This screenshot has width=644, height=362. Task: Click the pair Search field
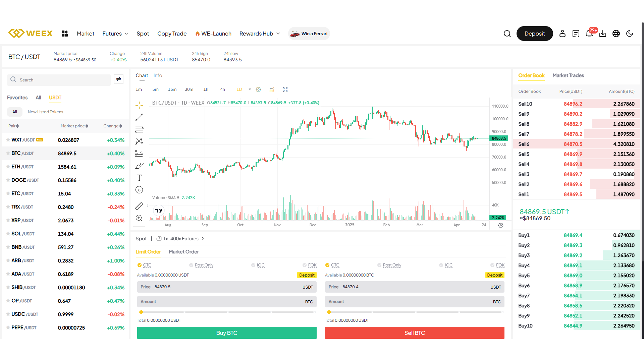[x=59, y=80]
